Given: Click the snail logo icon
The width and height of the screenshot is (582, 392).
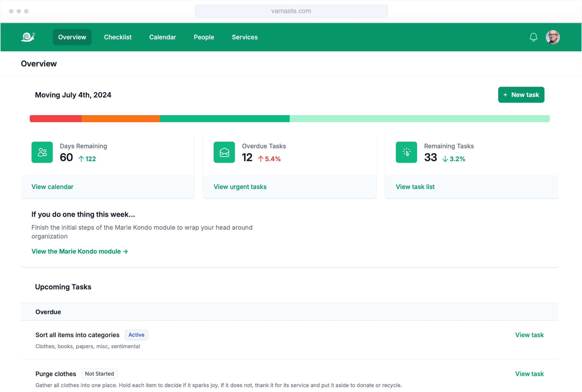Looking at the screenshot, I should point(28,37).
